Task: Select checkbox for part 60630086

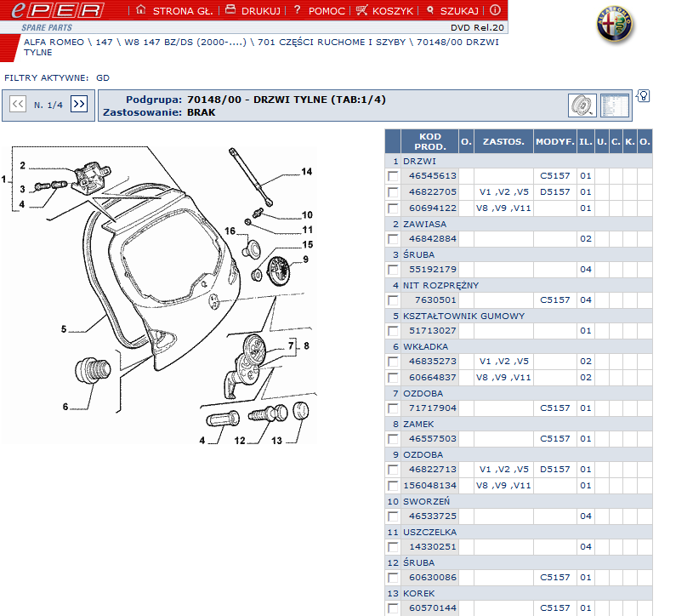Action: click(x=393, y=578)
